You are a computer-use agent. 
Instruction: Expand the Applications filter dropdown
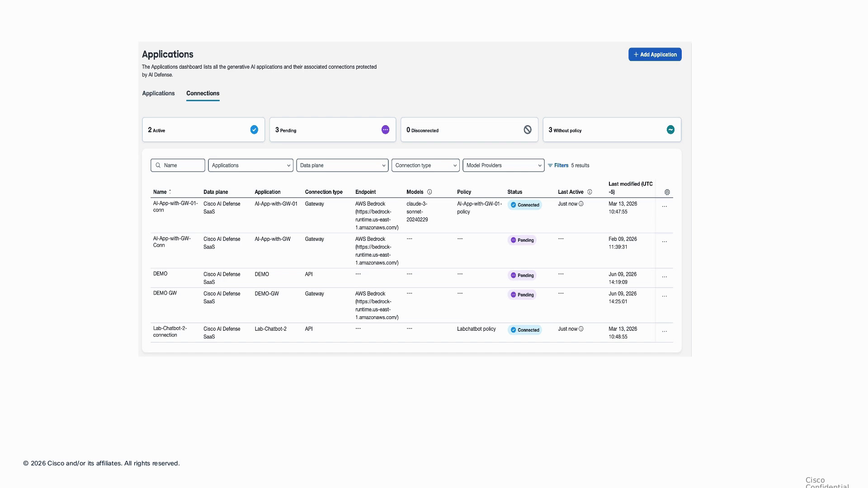click(250, 165)
